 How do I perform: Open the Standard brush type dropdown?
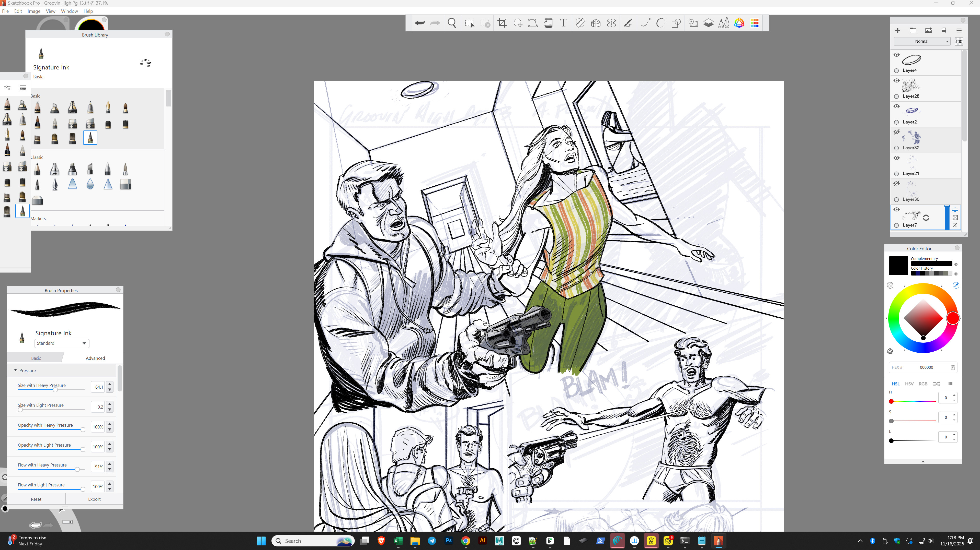click(x=62, y=343)
